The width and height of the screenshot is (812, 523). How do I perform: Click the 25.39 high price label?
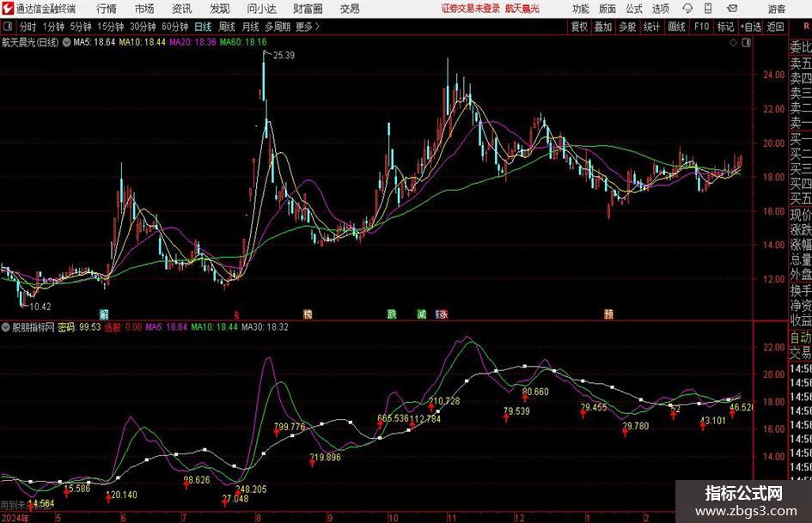coord(284,56)
